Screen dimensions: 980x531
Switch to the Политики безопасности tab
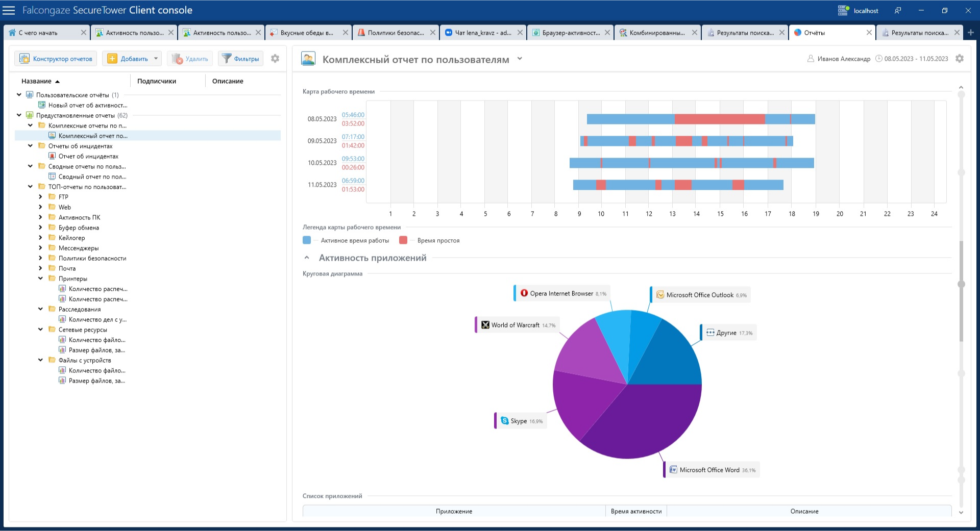coord(396,33)
